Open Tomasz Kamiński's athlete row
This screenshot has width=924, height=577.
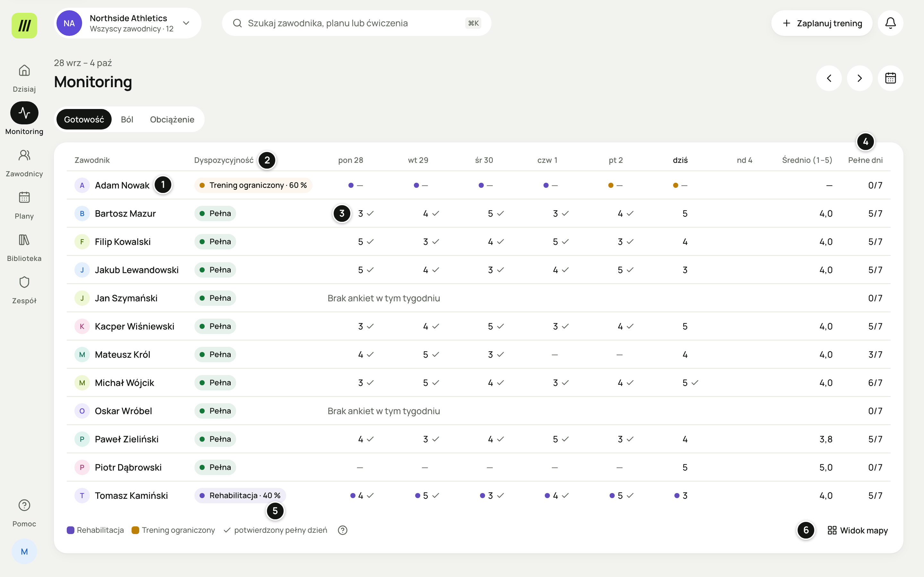[478, 495]
